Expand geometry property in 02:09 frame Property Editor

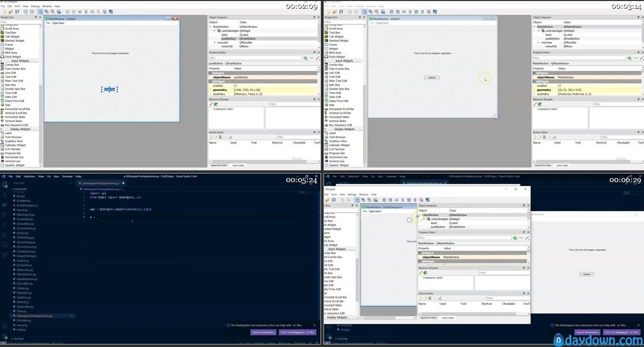(211, 90)
